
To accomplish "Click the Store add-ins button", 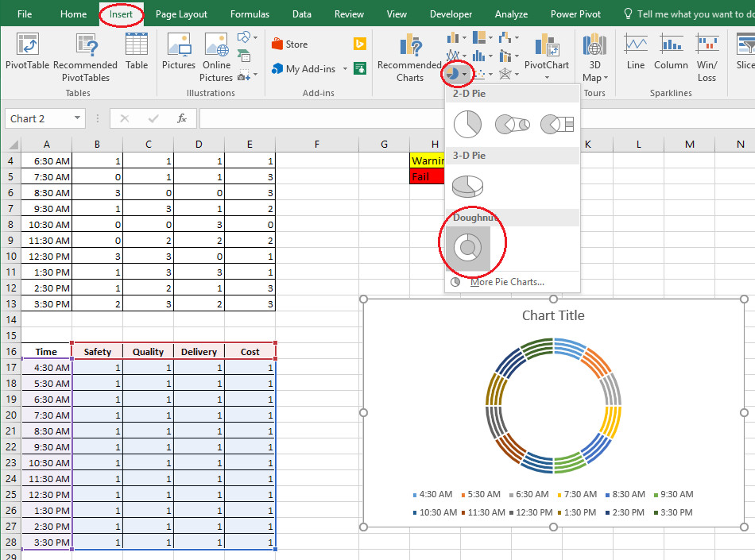I will (289, 44).
